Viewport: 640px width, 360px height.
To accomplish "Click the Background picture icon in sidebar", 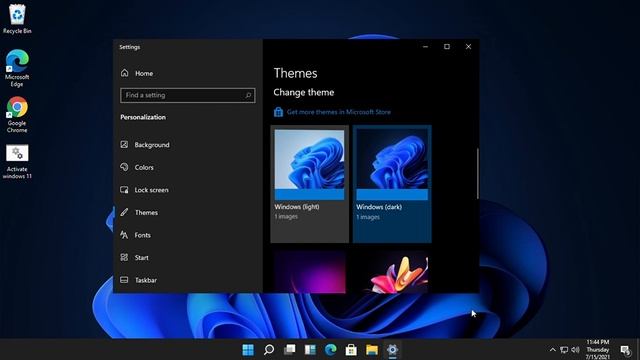I will coord(124,144).
